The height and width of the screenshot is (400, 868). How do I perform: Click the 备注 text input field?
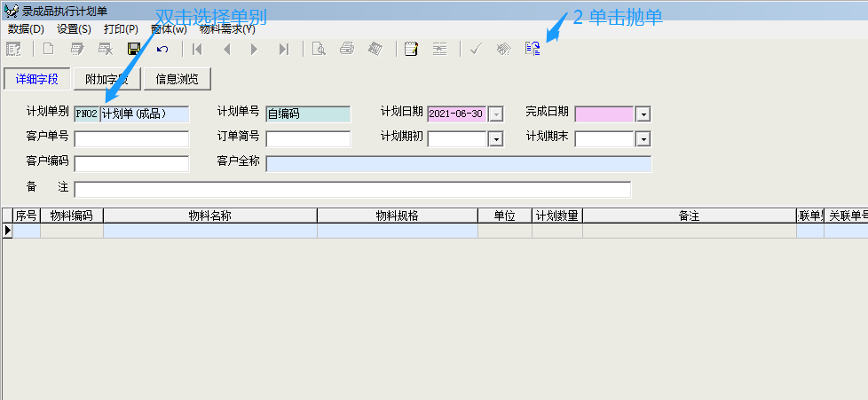click(x=352, y=189)
